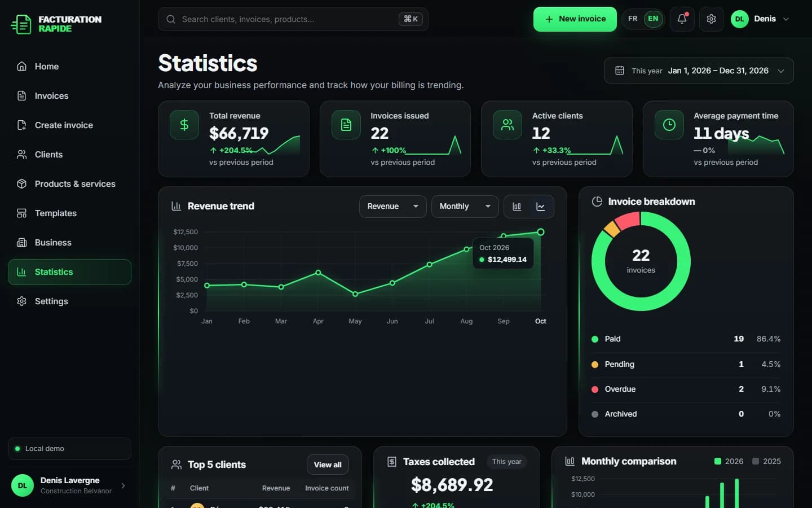Click pie chart icon beside Invoice breakdown
Viewport: 812px width, 508px height.
tap(597, 202)
